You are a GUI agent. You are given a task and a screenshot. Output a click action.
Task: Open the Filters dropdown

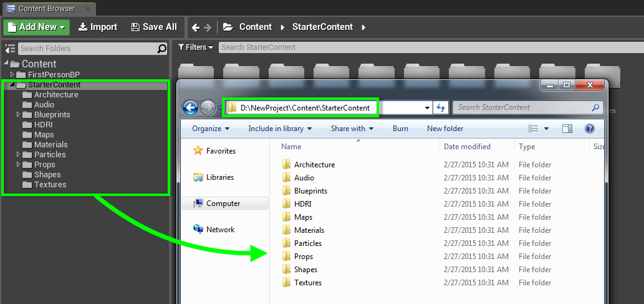196,47
